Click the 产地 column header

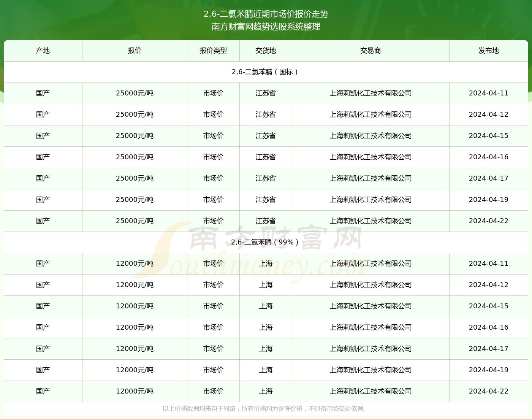click(43, 51)
